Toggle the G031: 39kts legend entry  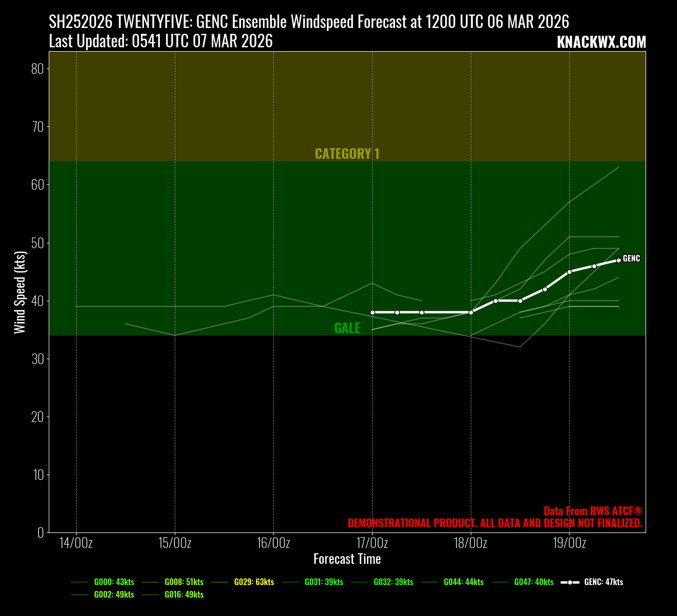point(324,582)
